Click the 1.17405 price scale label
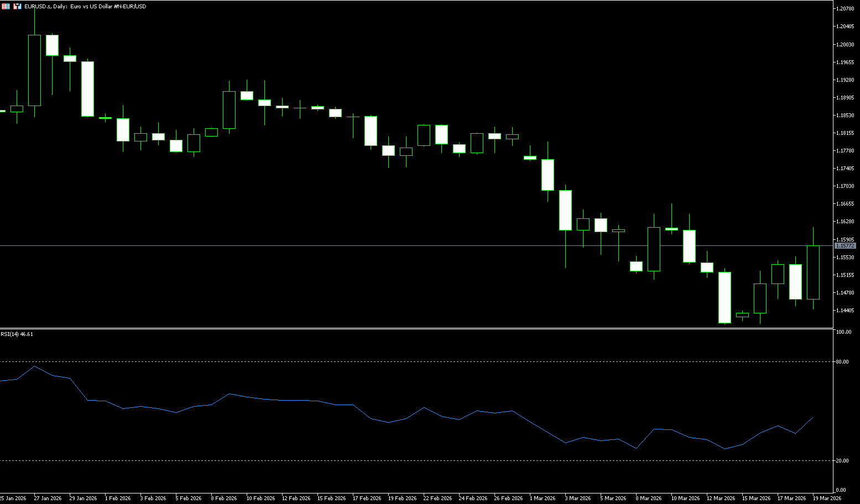 pos(846,169)
